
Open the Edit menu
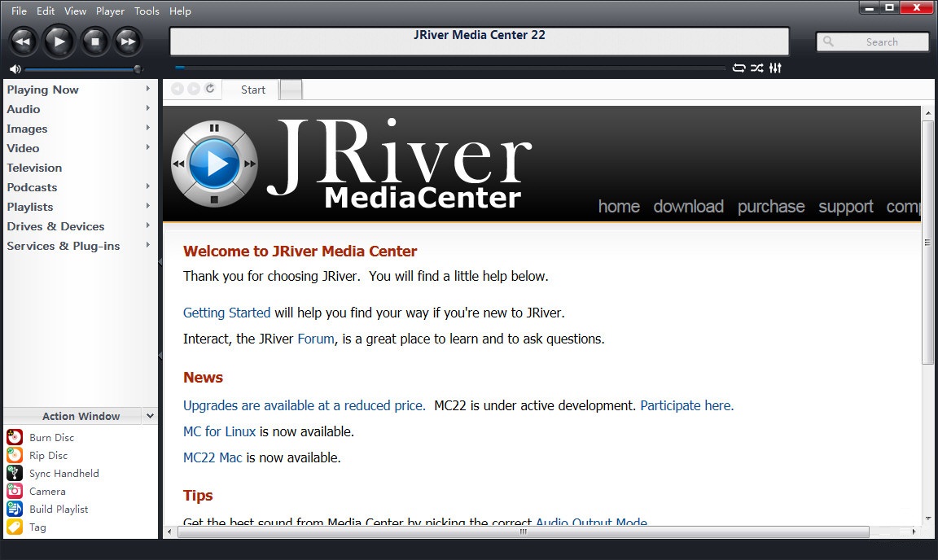46,11
